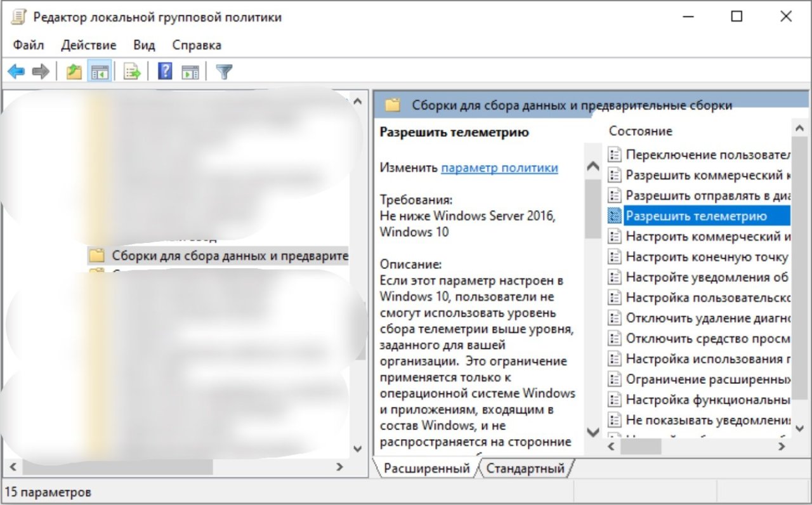The image size is (812, 505).
Task: Select the Настроить конечную точку policy
Action: click(x=706, y=257)
